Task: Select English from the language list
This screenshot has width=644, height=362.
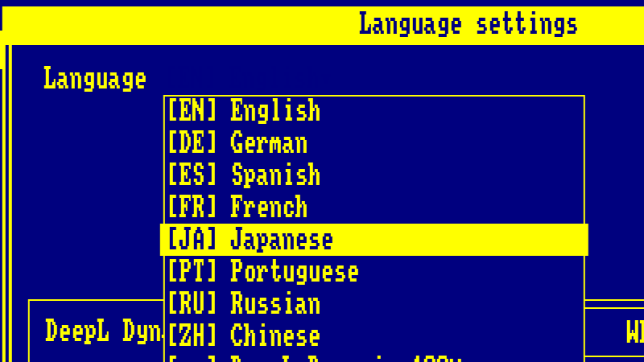Action: point(275,110)
